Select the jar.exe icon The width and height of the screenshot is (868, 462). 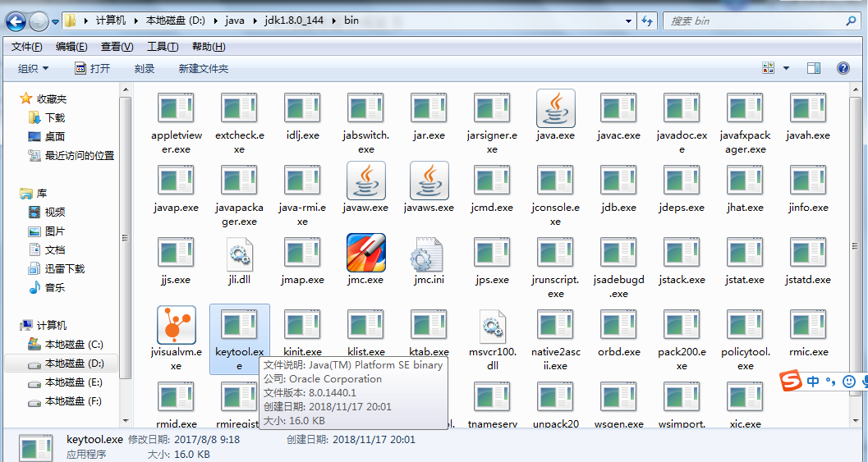tap(429, 108)
